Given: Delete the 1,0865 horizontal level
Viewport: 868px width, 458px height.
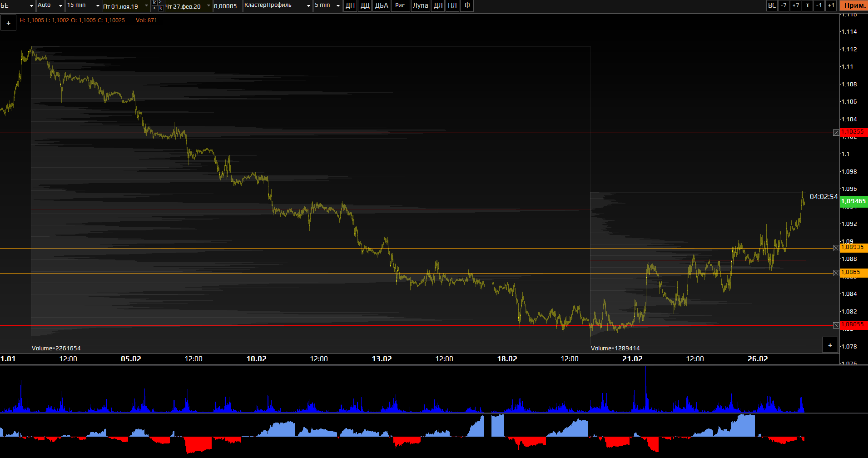Looking at the screenshot, I should pyautogui.click(x=836, y=273).
